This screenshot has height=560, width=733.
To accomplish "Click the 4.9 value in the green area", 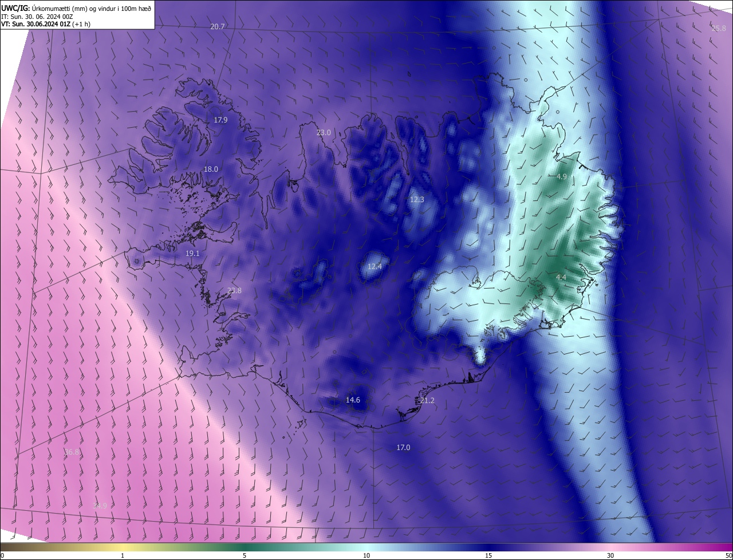I will coord(561,177).
